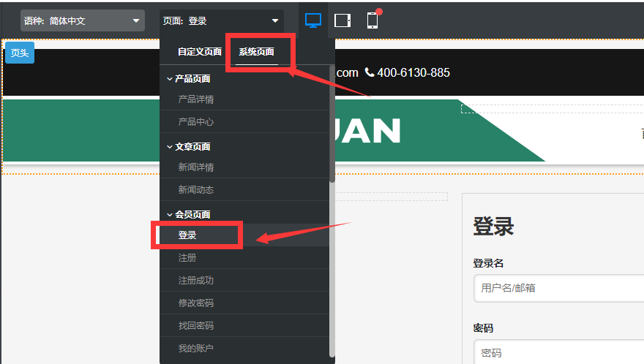Screen dimensions: 644x364
Task: Click the 用户名/邮箱 login name field
Action: (x=558, y=288)
